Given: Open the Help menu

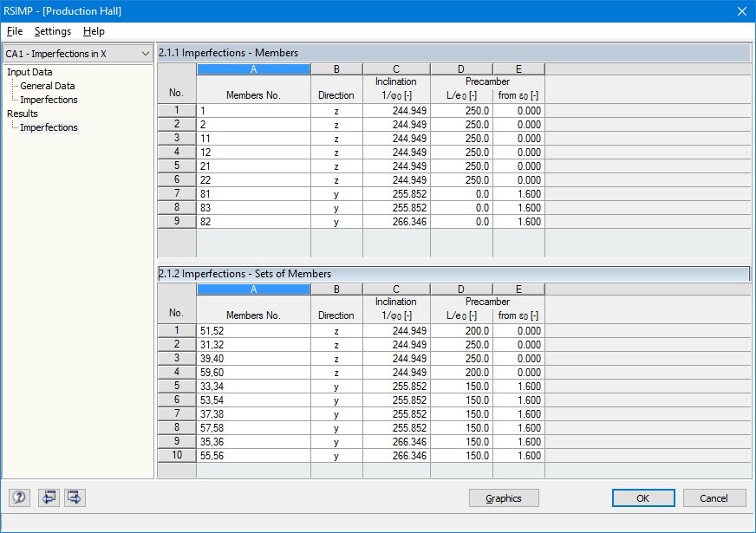Looking at the screenshot, I should coord(94,31).
